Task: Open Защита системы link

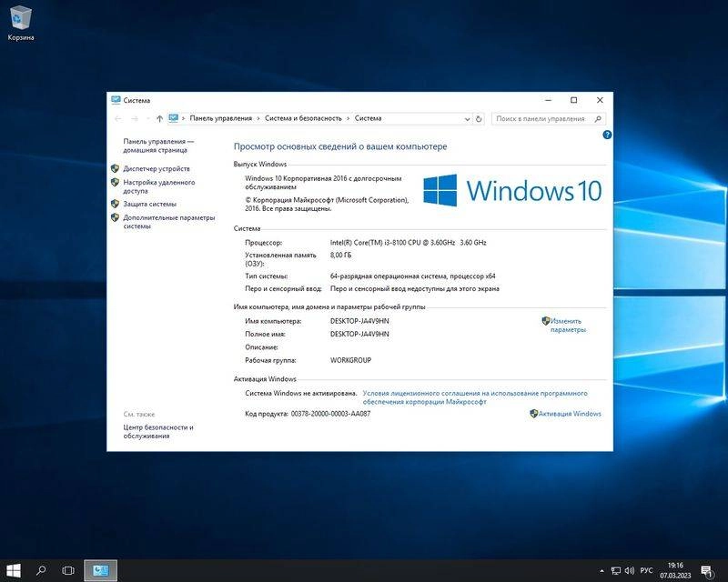Action: [x=149, y=204]
